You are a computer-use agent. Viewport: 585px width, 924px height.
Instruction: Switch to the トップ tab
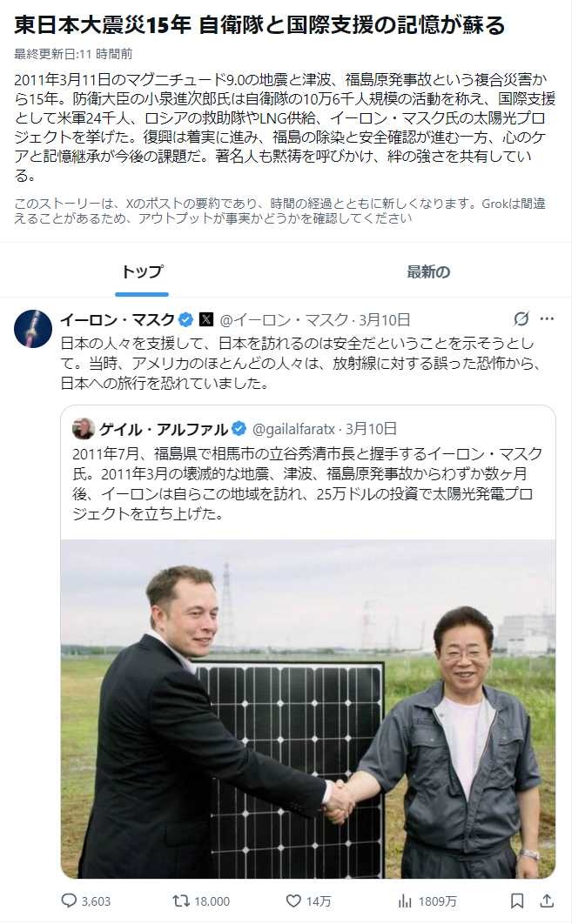coord(142,271)
